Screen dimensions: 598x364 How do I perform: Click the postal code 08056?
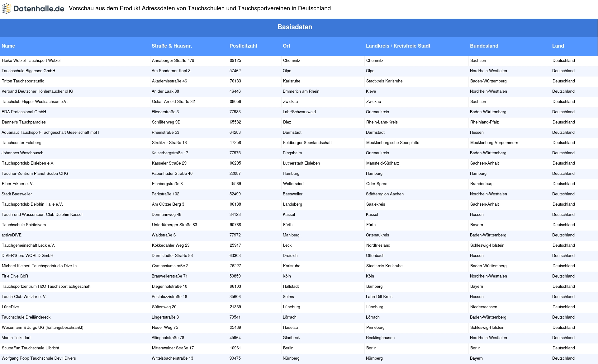[x=235, y=102]
